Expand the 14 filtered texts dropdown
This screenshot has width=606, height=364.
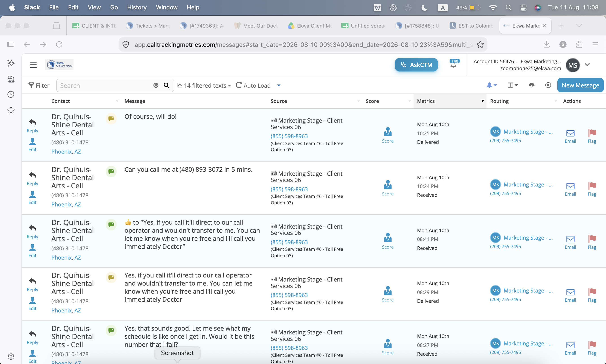pyautogui.click(x=204, y=85)
